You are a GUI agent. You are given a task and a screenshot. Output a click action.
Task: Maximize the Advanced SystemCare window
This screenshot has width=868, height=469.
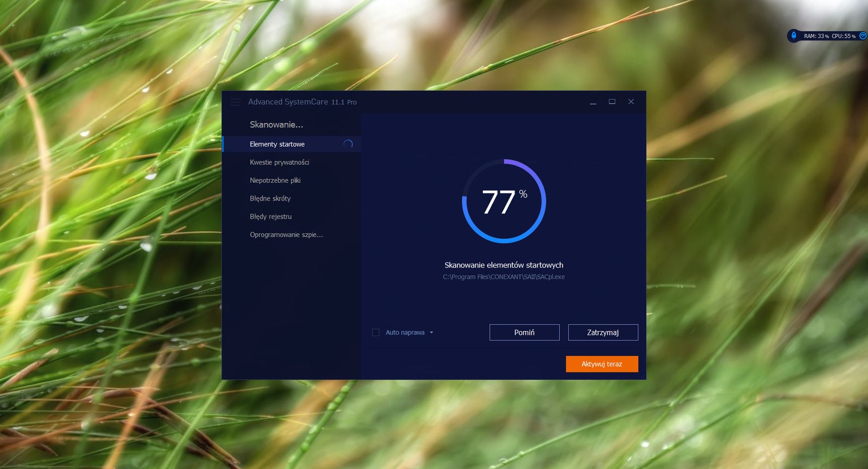[x=612, y=101]
